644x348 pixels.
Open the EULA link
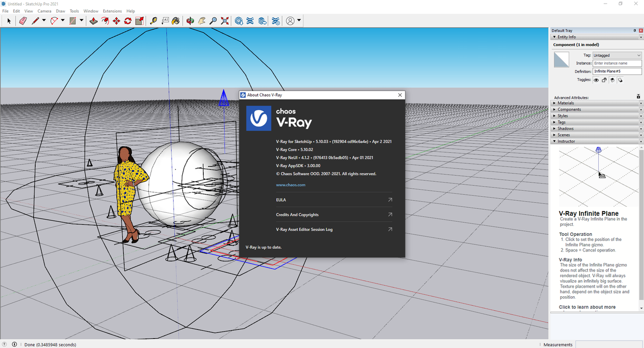[334, 200]
